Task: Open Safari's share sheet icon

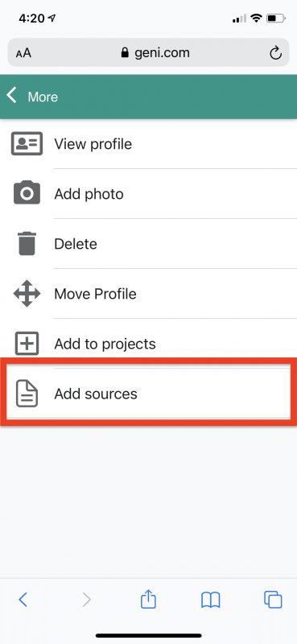Action: pos(148,600)
